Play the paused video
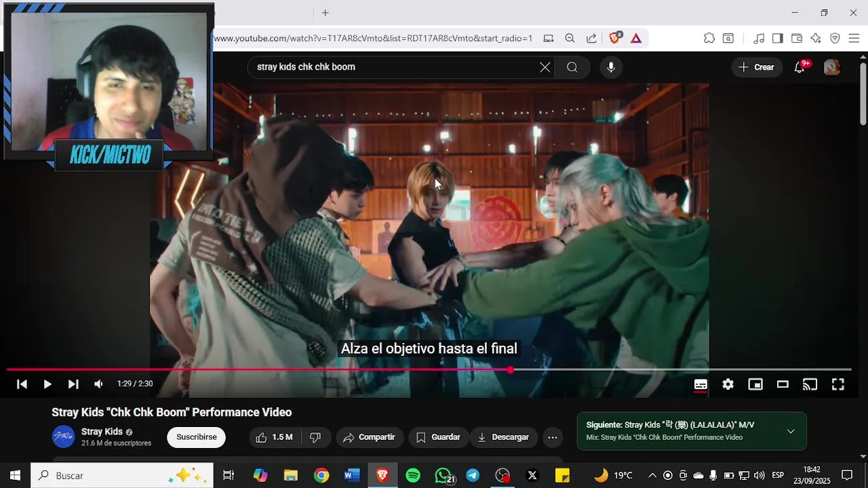Screen dimensions: 868x488 point(47,384)
